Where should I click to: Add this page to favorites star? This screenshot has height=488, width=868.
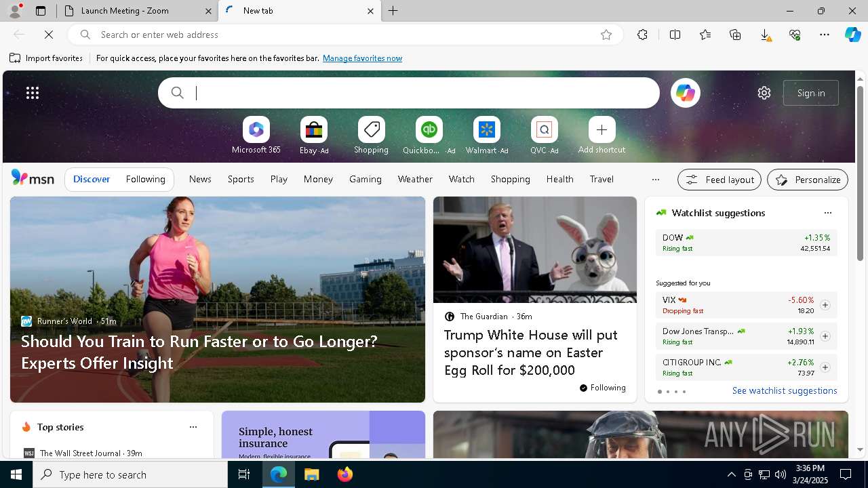[606, 35]
